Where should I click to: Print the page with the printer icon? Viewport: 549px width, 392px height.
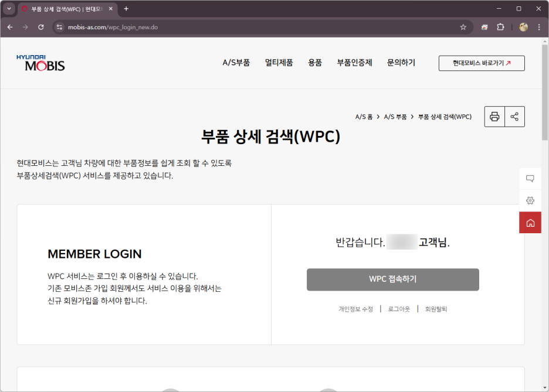click(494, 117)
